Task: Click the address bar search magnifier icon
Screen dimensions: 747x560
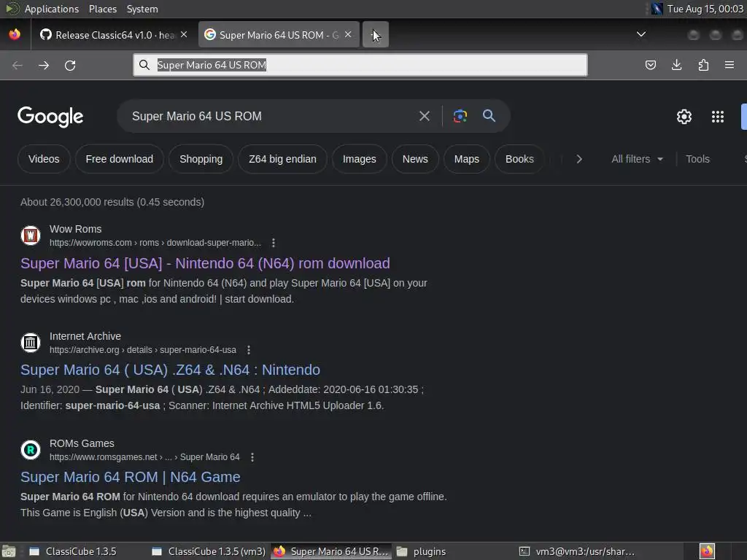Action: click(144, 65)
